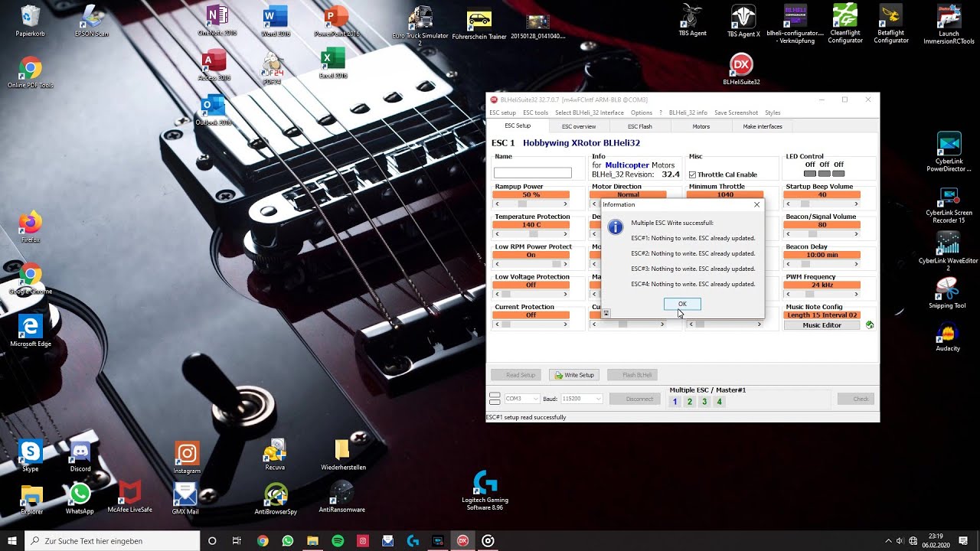Open CyberLink PowerDirector desktop icon
The image size is (980, 551).
point(949,153)
